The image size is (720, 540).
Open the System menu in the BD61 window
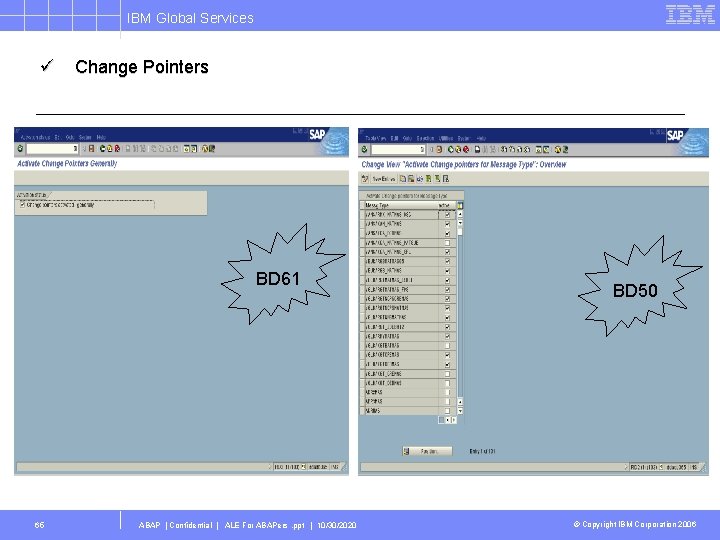point(85,137)
